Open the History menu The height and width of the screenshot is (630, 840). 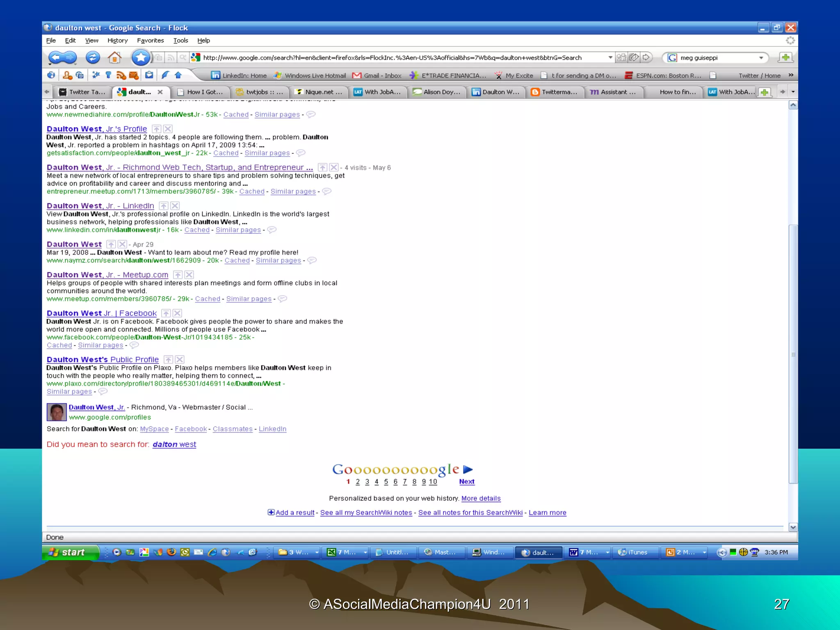pos(117,40)
